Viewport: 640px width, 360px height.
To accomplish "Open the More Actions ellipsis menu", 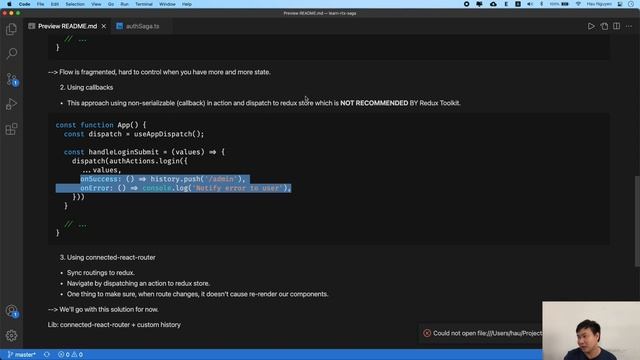I will pos(629,26).
